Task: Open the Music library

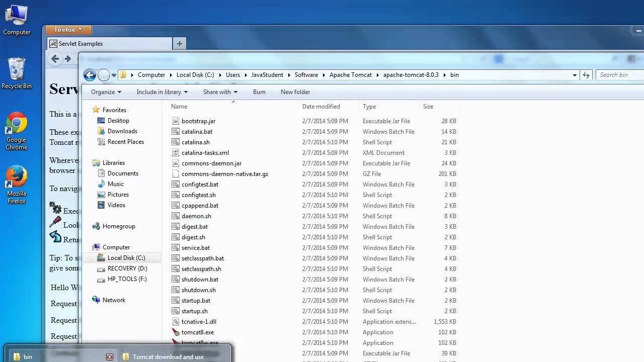Action: click(x=116, y=184)
